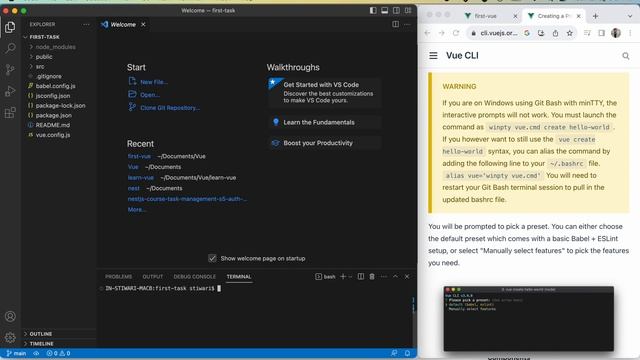Open recent project learn-vue
This screenshot has height=360, width=640.
[141, 178]
